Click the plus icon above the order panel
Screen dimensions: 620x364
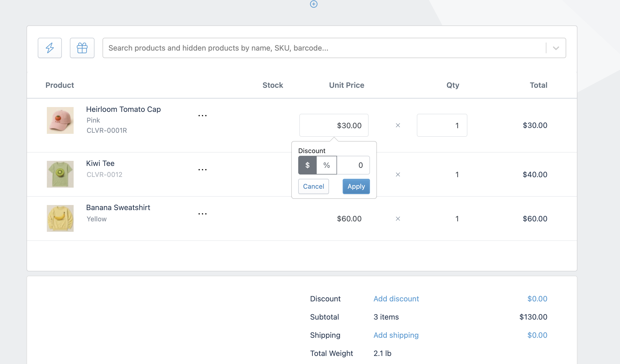(313, 4)
